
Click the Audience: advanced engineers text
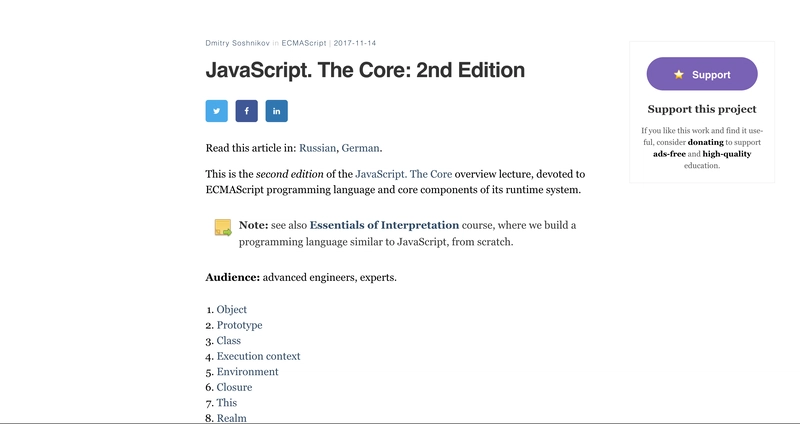coord(301,278)
